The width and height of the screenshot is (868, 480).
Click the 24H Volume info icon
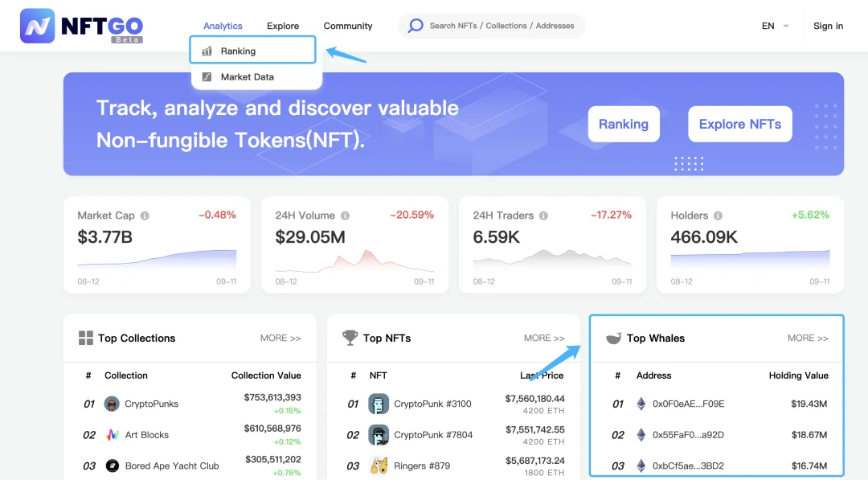click(345, 215)
